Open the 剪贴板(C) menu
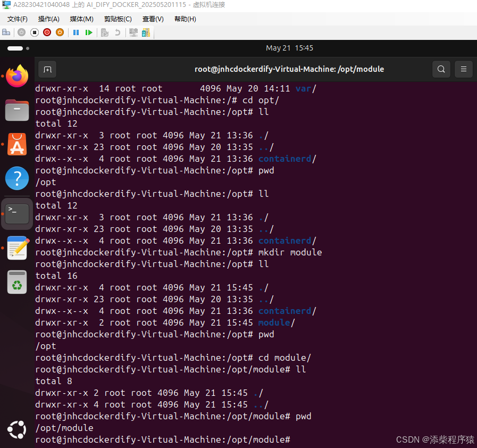The width and height of the screenshot is (477, 448). click(118, 19)
